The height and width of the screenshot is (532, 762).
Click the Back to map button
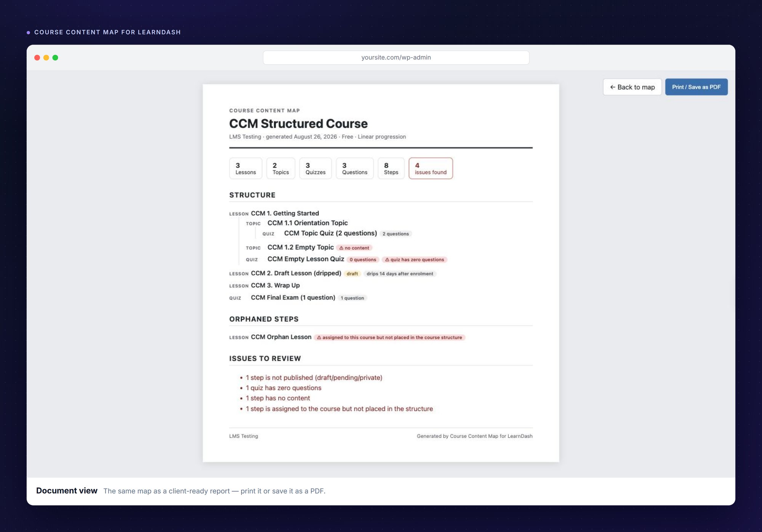pyautogui.click(x=632, y=87)
